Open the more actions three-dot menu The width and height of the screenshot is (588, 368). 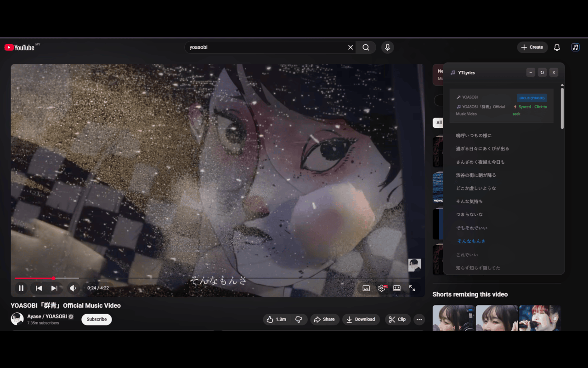coord(419,319)
